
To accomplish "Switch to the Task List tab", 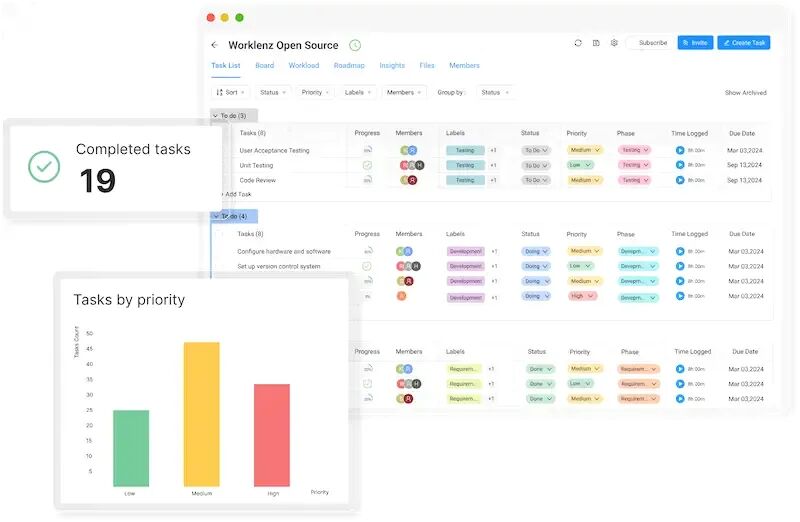I will (226, 65).
